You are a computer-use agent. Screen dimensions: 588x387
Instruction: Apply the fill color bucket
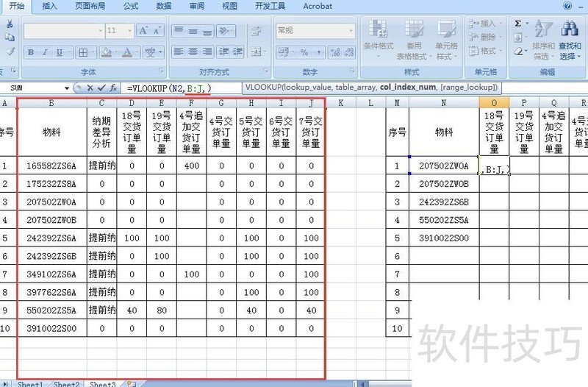(107, 52)
